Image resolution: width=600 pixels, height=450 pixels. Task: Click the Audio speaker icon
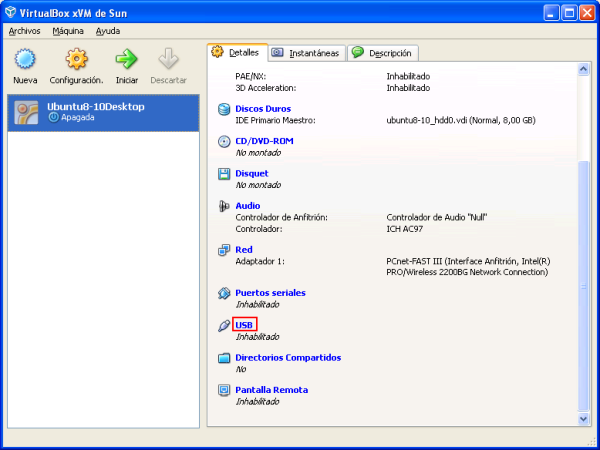224,206
